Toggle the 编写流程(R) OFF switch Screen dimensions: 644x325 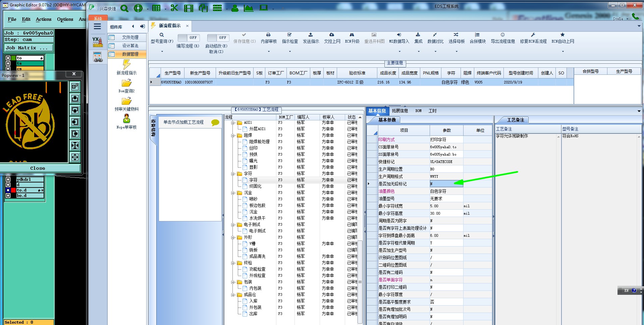coord(189,38)
